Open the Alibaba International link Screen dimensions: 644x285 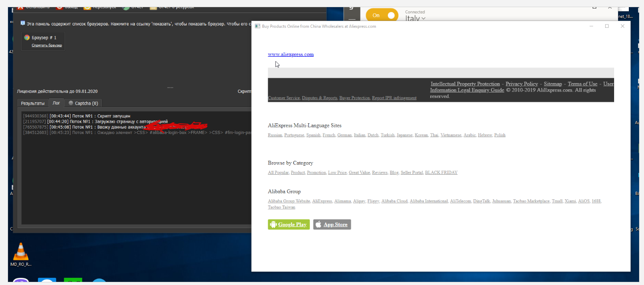coord(428,201)
